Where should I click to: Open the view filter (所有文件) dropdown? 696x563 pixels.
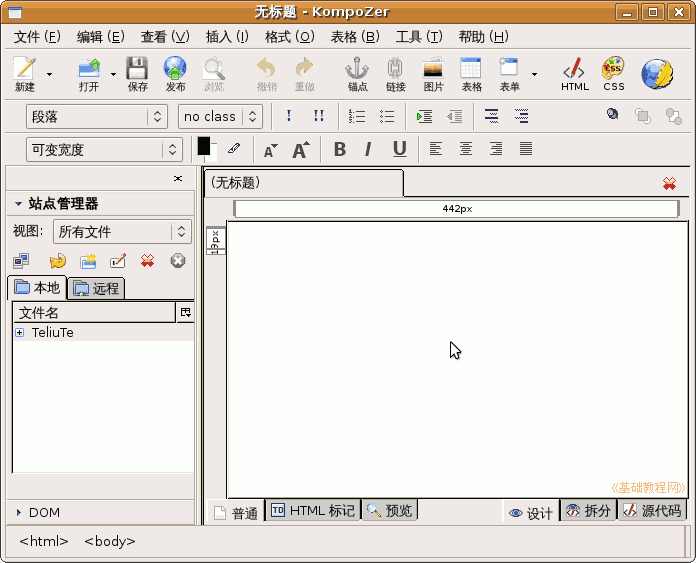point(122,231)
